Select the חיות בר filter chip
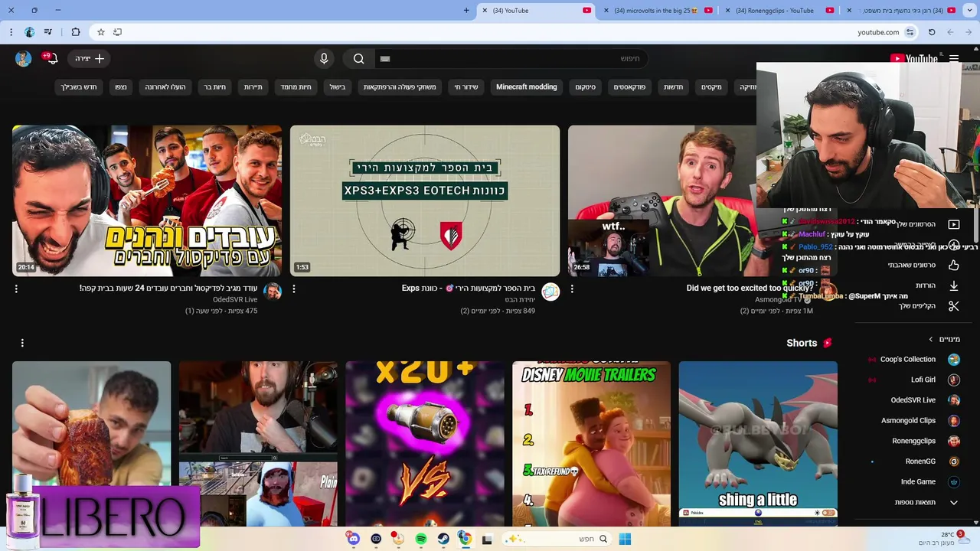This screenshot has width=980, height=551. pyautogui.click(x=215, y=87)
